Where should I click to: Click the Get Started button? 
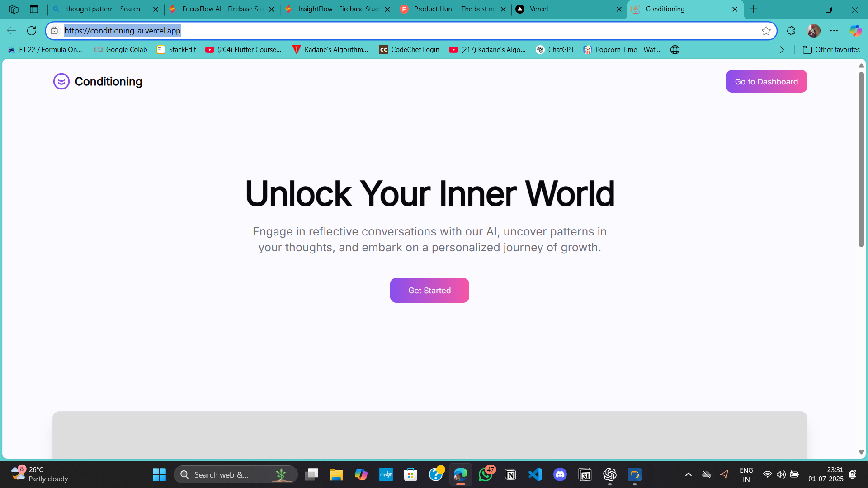429,290
